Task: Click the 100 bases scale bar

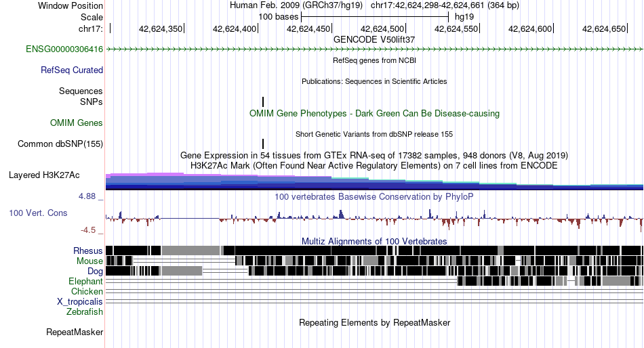Action: (375, 17)
